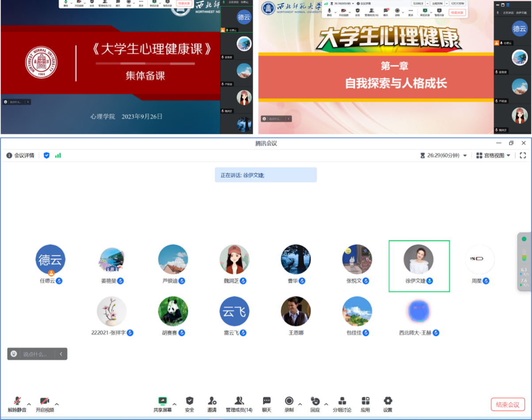Toggle 录制 recording
The height and width of the screenshot is (420, 532).
click(289, 401)
